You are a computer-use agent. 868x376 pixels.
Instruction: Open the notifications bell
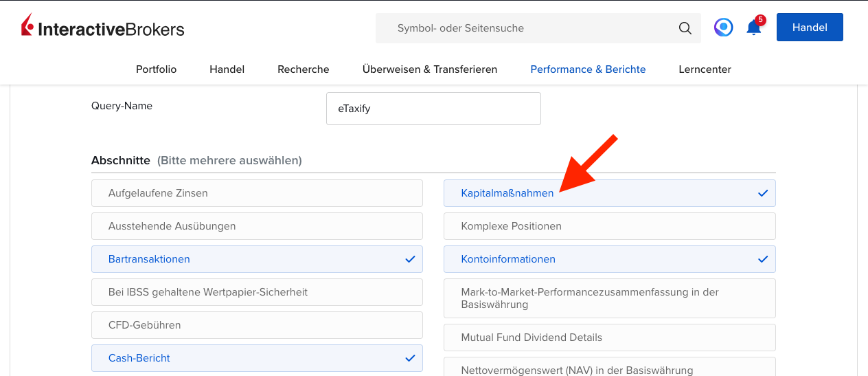tap(753, 28)
